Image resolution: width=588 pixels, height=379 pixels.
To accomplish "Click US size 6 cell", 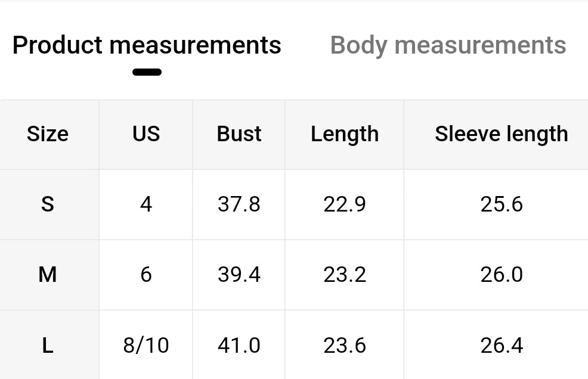I will pos(146,275).
